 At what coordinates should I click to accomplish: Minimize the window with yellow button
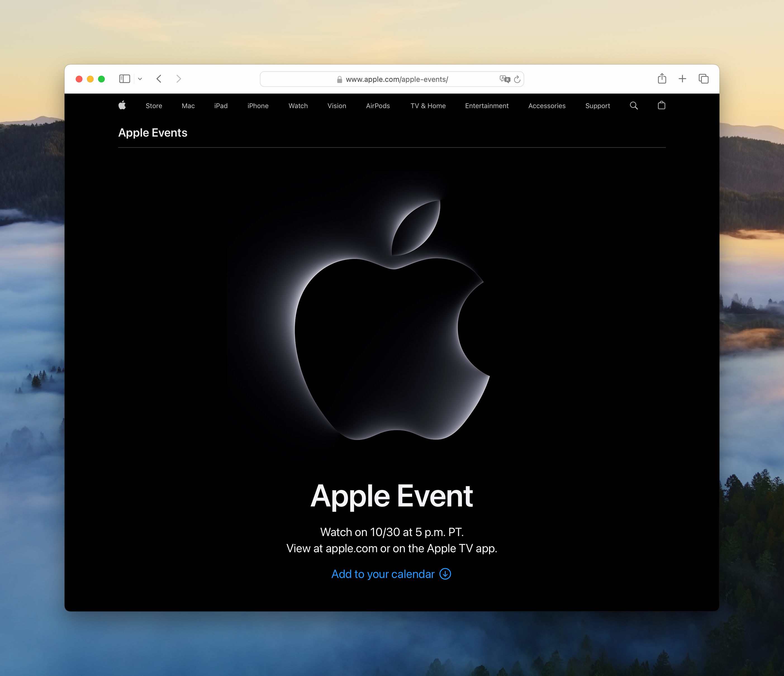(x=90, y=79)
